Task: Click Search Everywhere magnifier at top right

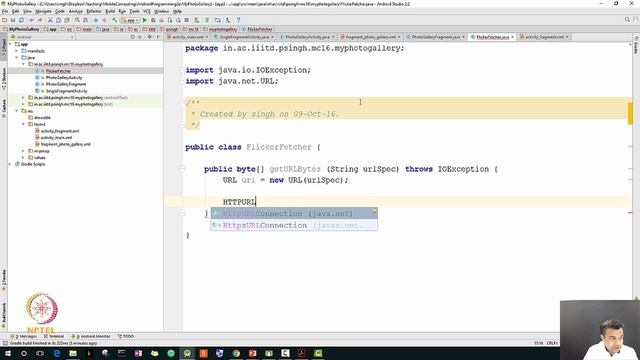Action: pyautogui.click(x=627, y=20)
